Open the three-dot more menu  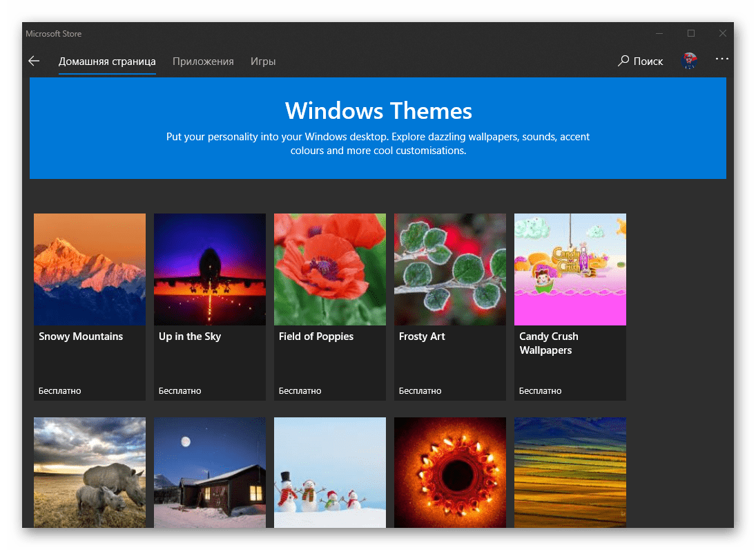pos(721,59)
